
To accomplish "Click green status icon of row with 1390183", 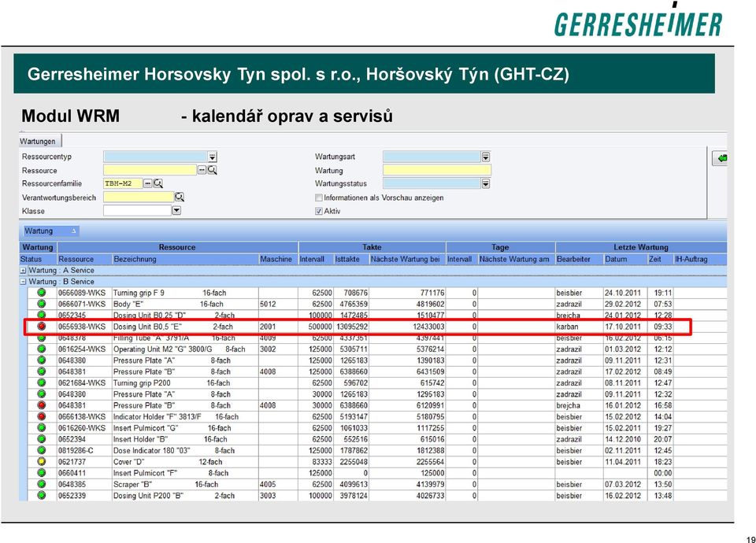I will pos(42,360).
